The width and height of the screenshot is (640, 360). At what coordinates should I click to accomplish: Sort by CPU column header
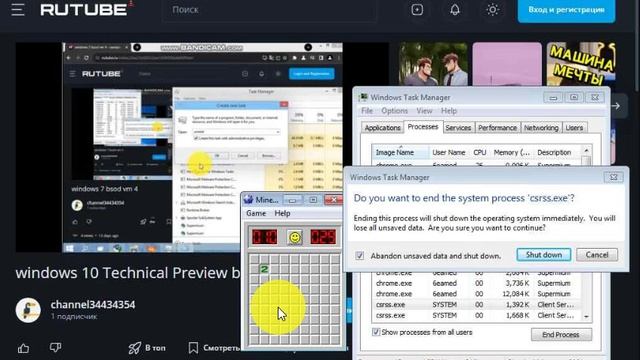[480, 152]
